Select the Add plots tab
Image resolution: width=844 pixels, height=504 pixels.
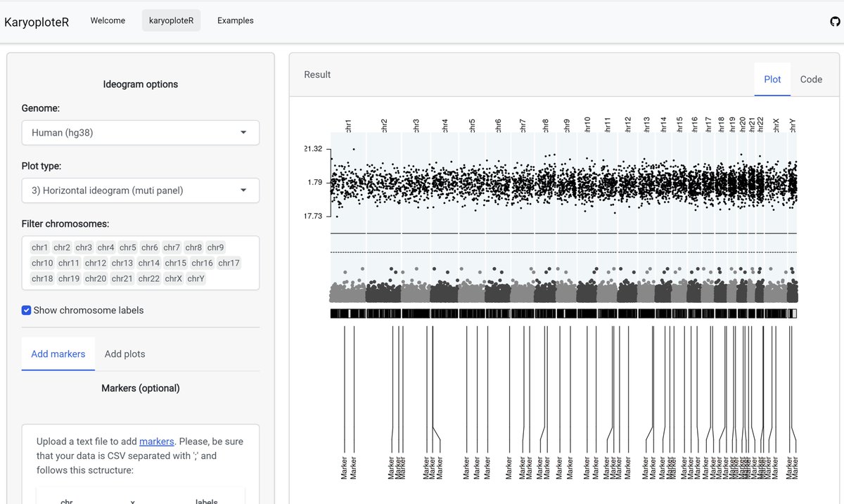pos(125,354)
